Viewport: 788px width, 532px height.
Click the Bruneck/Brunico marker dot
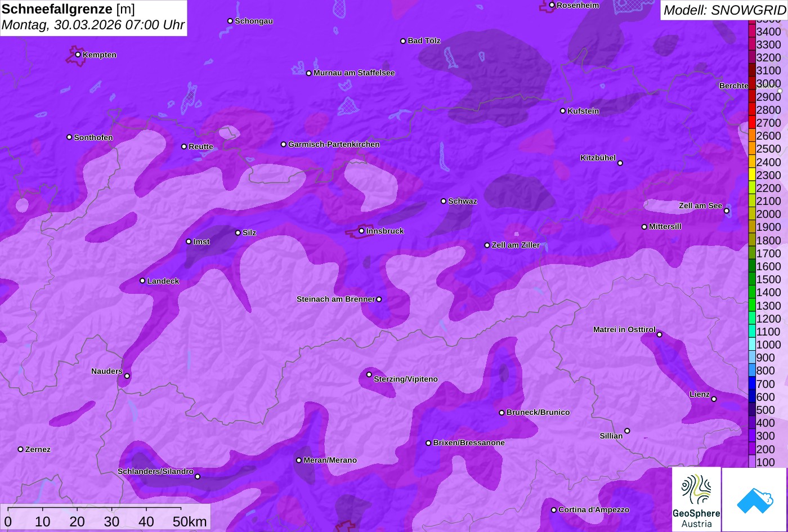point(502,413)
